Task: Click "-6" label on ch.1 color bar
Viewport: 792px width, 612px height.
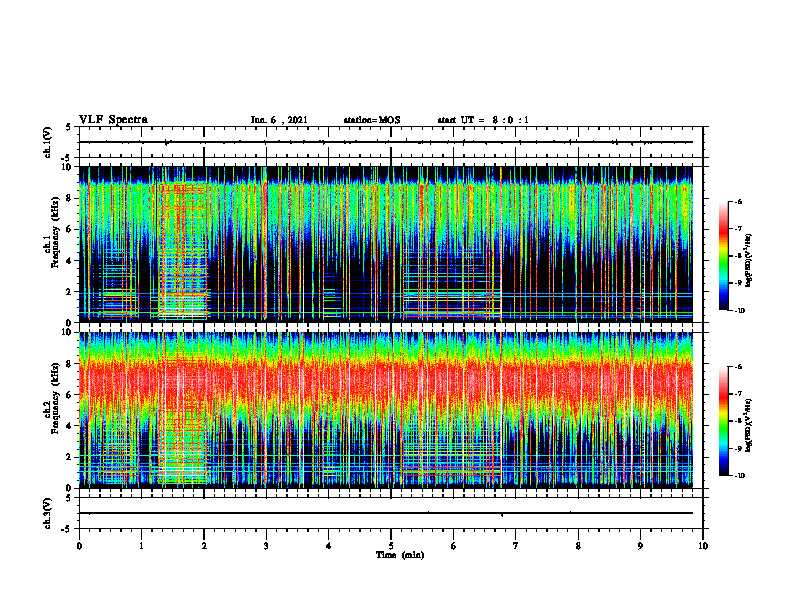Action: coord(738,202)
